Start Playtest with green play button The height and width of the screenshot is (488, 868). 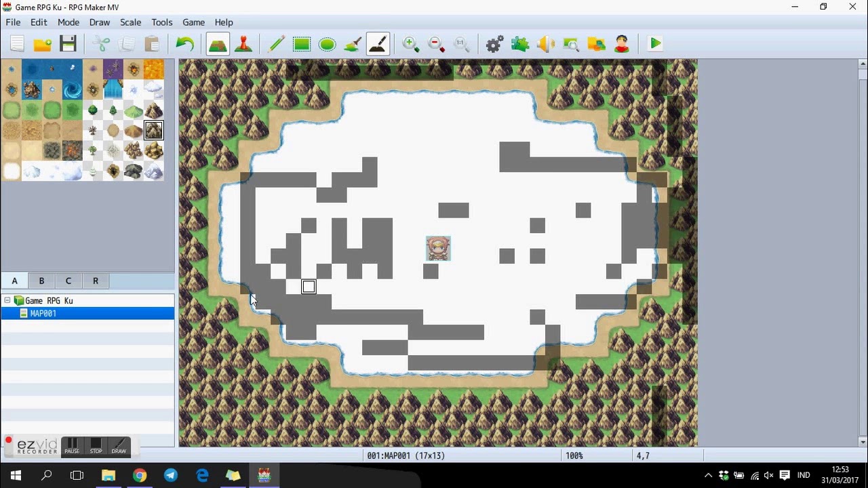point(655,44)
